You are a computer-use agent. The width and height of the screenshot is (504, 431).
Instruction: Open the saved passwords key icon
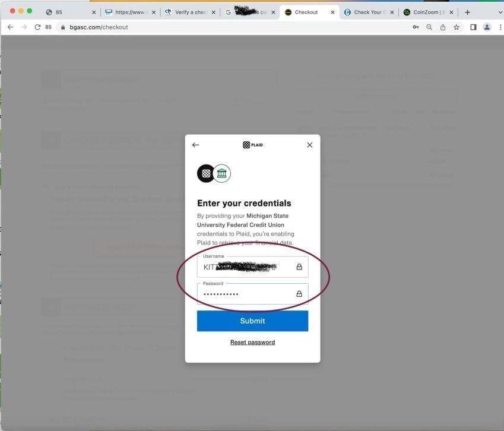pos(416,27)
